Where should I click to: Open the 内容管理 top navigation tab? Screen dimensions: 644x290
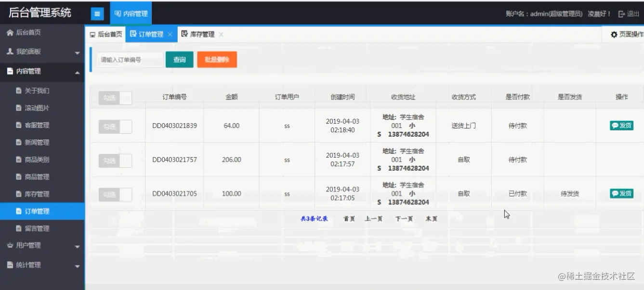(131, 14)
